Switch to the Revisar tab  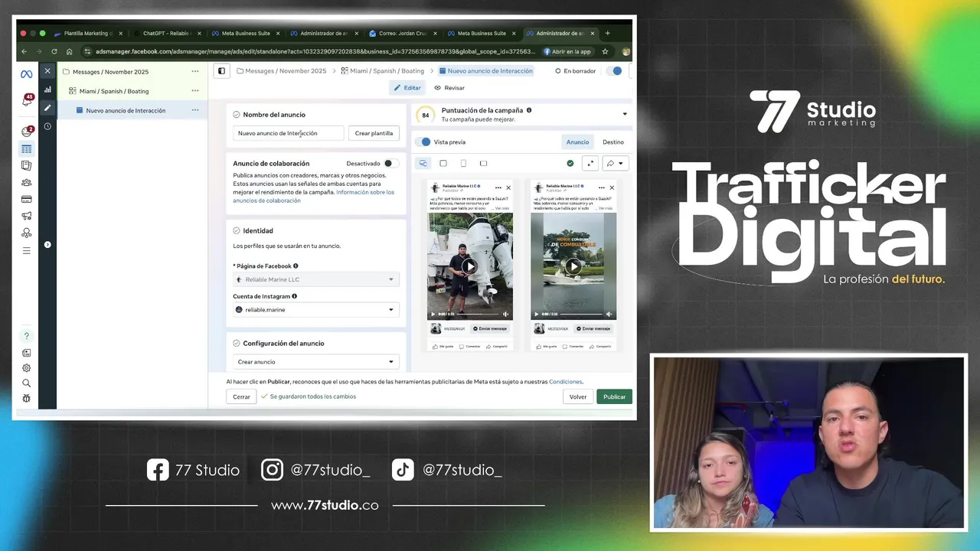[449, 88]
